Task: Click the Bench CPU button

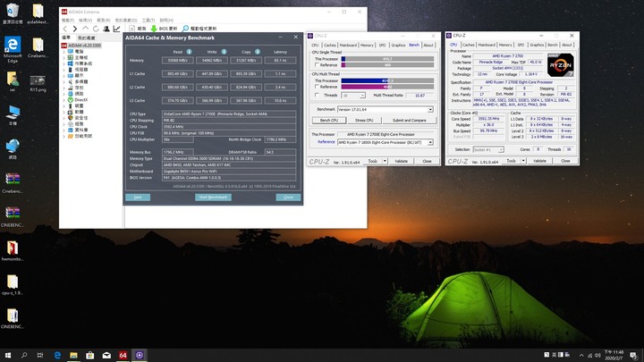Action: click(328, 120)
